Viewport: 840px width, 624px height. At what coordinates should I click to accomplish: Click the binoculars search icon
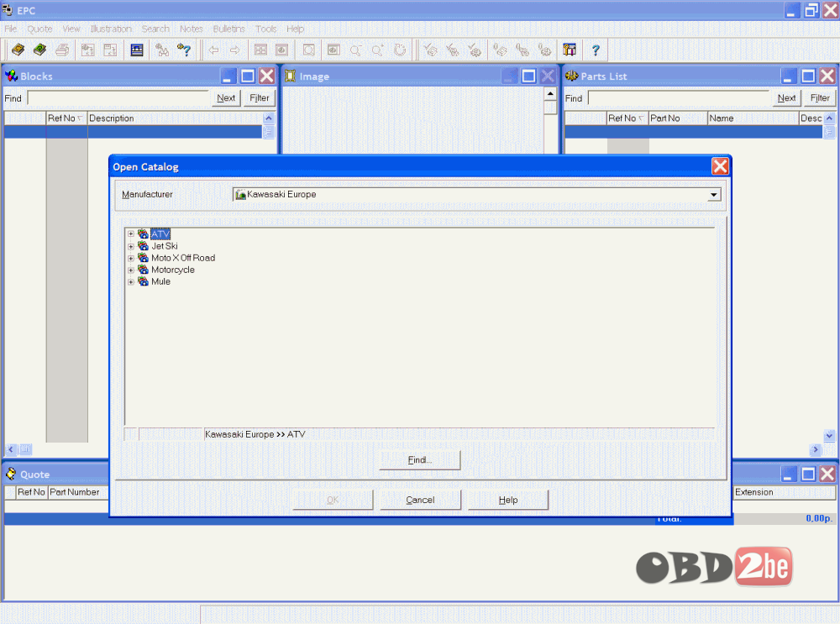click(162, 50)
